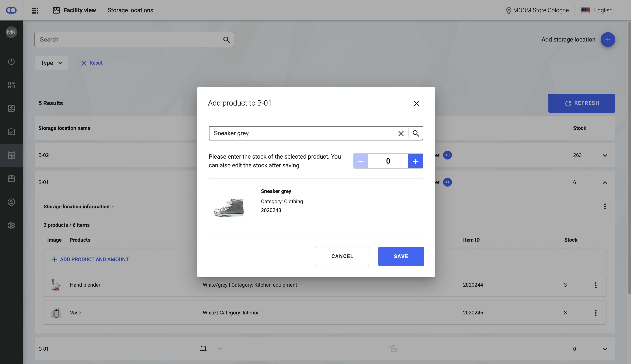Open storage locations shelf icon in sidebar
Screen dimensions: 631x364
pyautogui.click(x=11, y=155)
